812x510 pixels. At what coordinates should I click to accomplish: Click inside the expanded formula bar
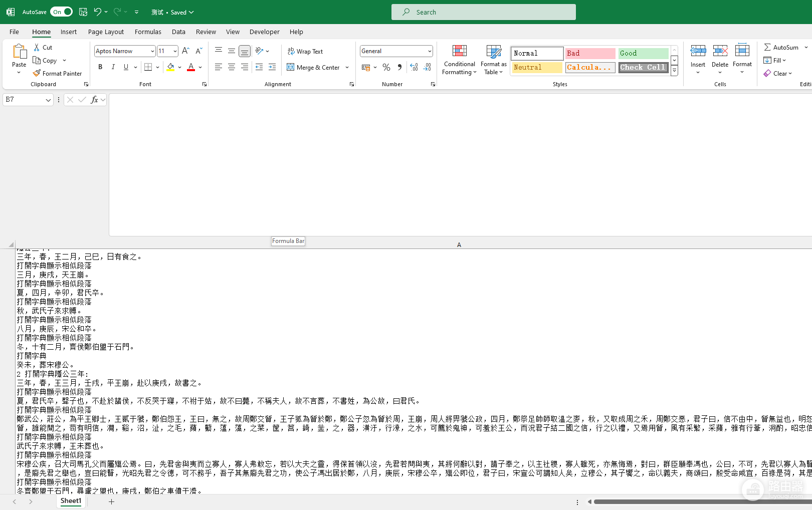(460, 165)
